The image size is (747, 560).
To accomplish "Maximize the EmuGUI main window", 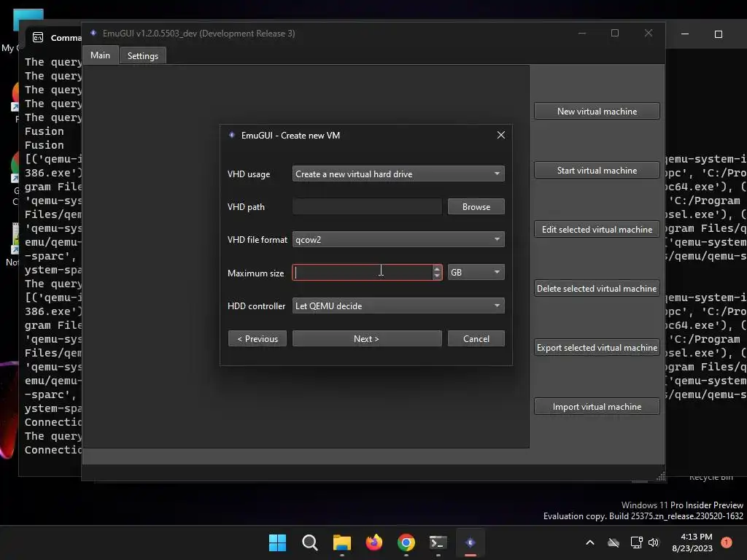I will tap(615, 33).
